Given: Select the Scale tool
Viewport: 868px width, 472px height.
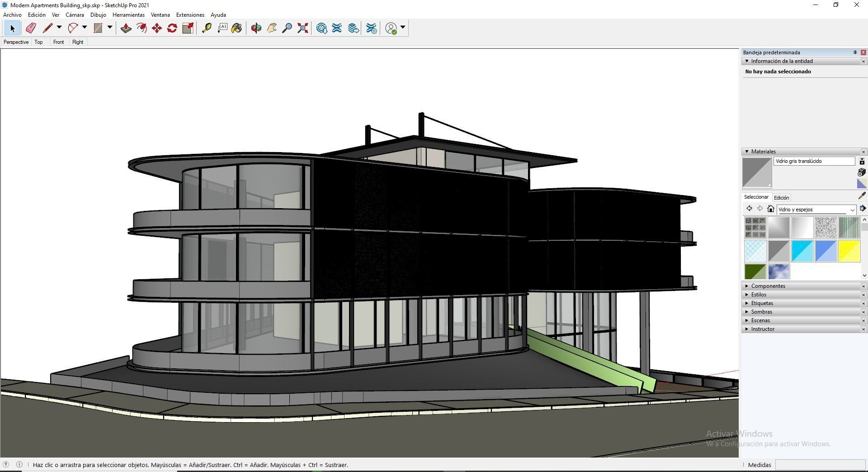Looking at the screenshot, I should point(188,28).
